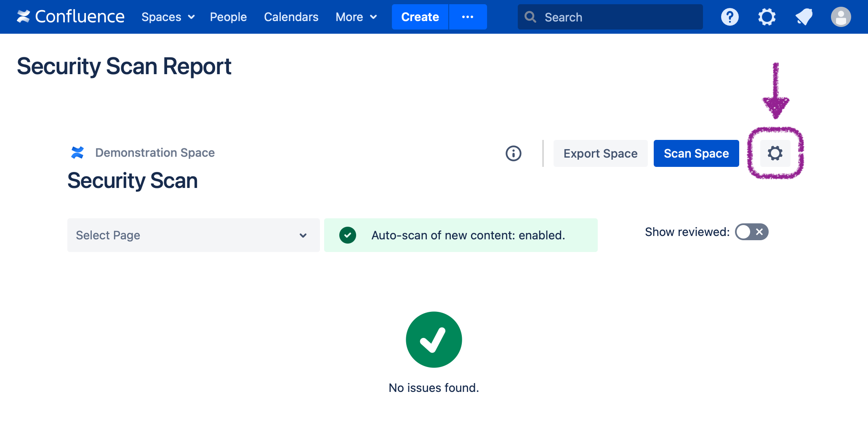
Task: Open the ellipsis menu beside Create
Action: coord(468,17)
